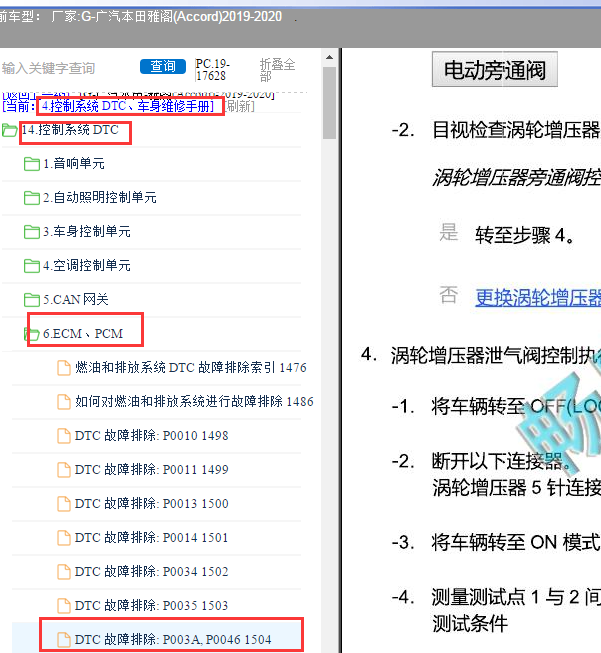Expand folder icon of 1.音响单元
601x653 pixels.
(x=32, y=164)
